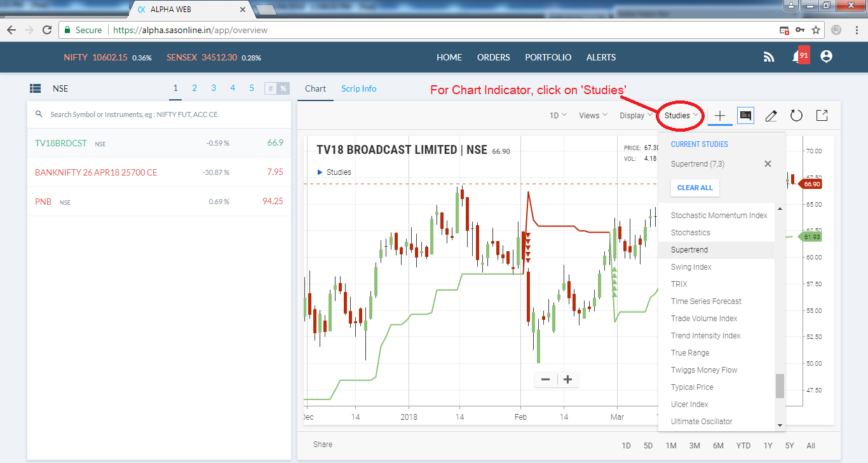Select TV18BRDCST in the watchlist

(x=159, y=143)
